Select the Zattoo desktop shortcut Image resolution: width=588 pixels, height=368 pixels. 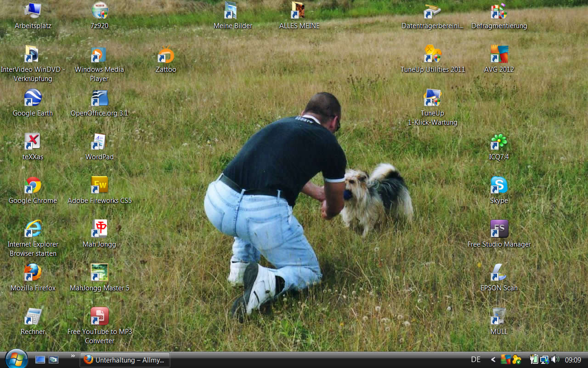click(x=166, y=54)
